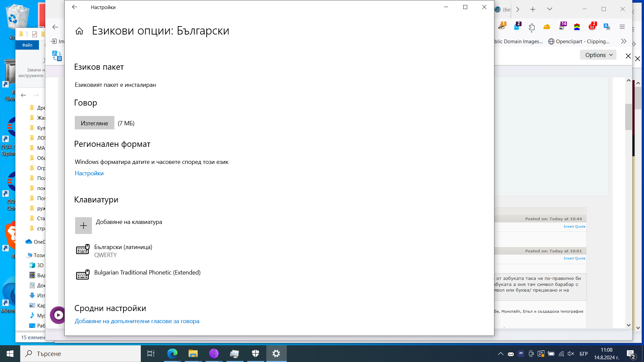Open Microsoft Edge from the taskbar
644x362 pixels.
click(172, 354)
